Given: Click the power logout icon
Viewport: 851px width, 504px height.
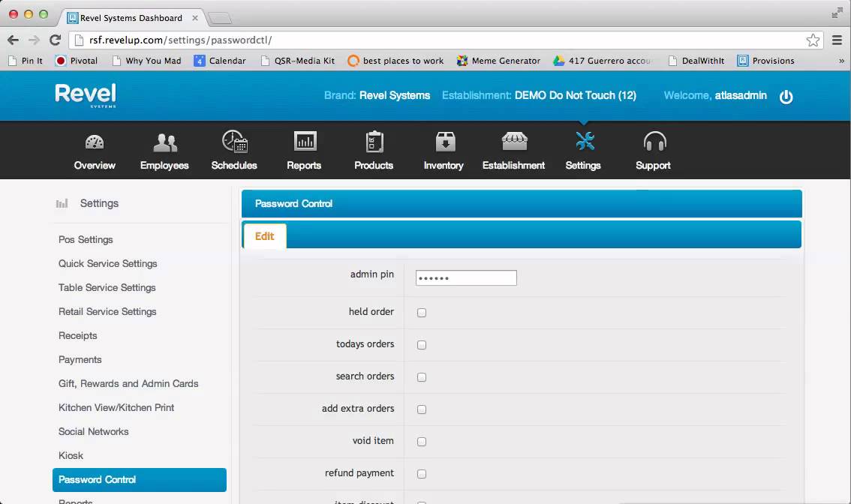Looking at the screenshot, I should coord(786,97).
